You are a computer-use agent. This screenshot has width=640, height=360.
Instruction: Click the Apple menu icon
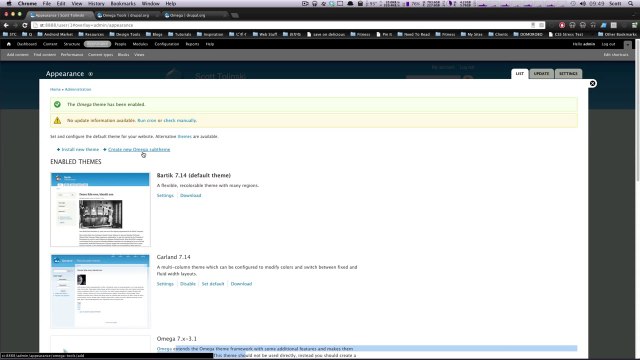pyautogui.click(x=9, y=3)
